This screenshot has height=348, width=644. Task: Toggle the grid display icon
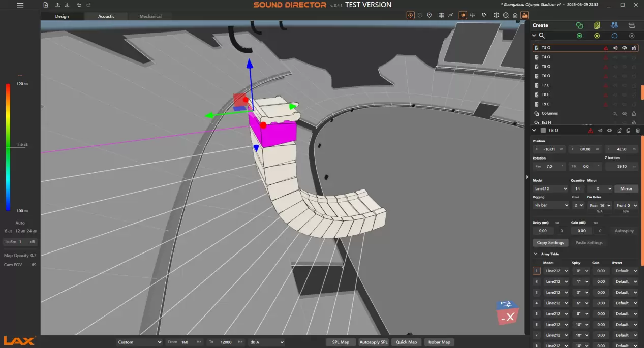tap(441, 15)
